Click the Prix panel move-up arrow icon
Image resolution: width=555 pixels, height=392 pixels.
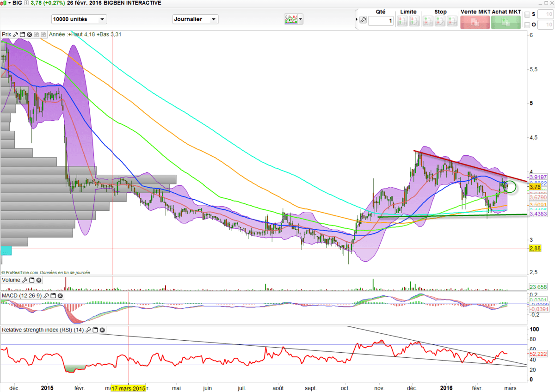click(x=43, y=34)
